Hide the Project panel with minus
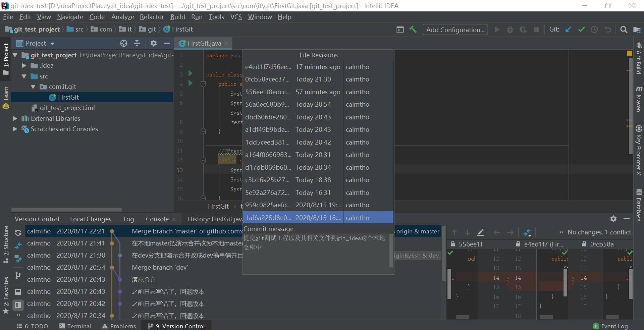The width and height of the screenshot is (644, 330). pos(167,43)
